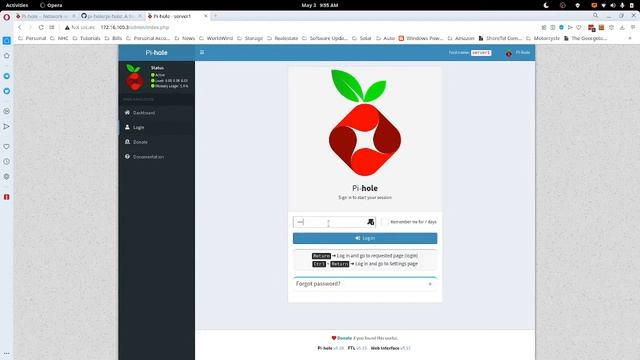Click the Not secure warning icon
640x360 pixels.
point(67,27)
